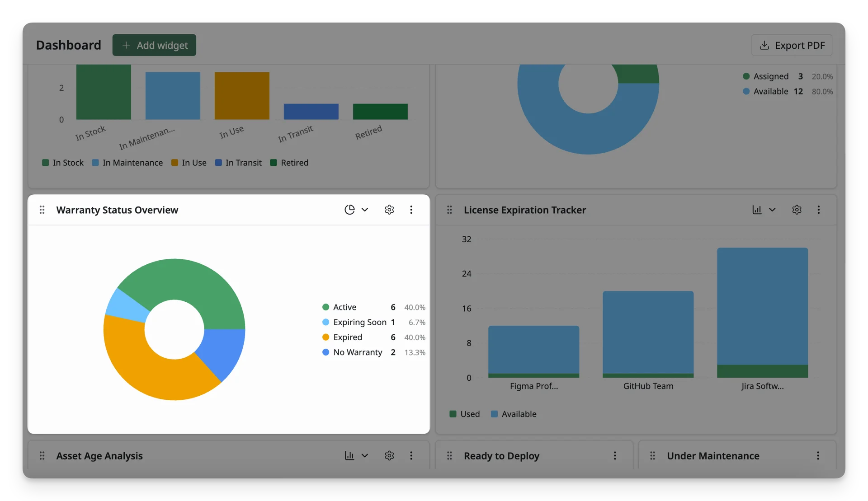Click the Asset Age Analysis title
This screenshot has width=868, height=501.
99,455
